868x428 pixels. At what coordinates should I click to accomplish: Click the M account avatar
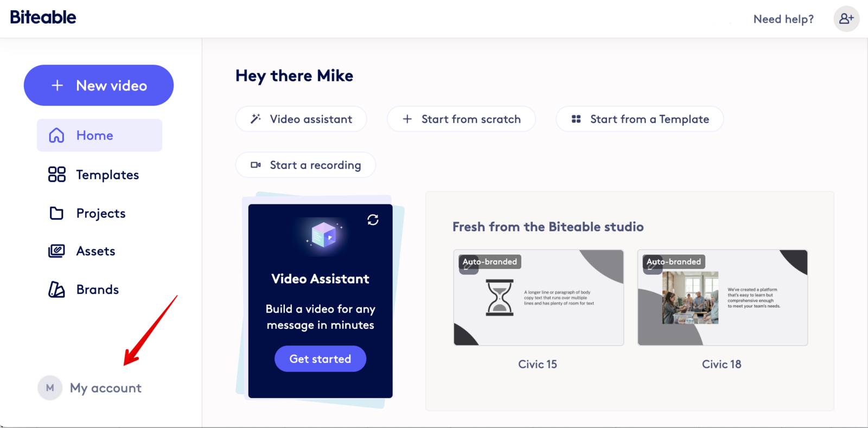click(50, 388)
